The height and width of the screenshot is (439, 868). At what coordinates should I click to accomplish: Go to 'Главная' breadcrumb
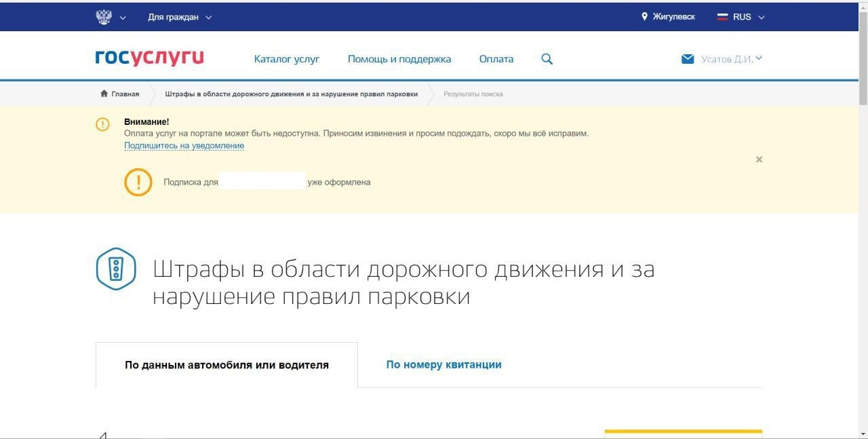125,94
